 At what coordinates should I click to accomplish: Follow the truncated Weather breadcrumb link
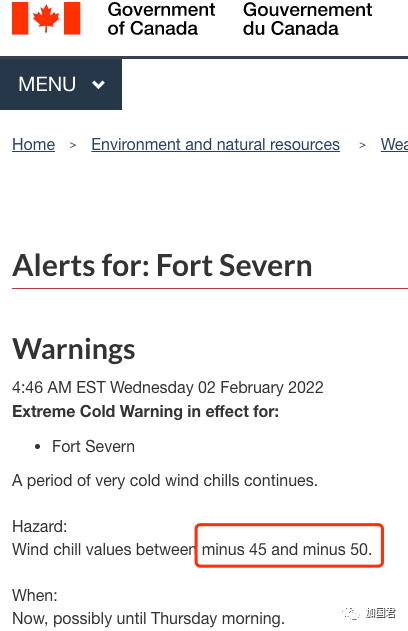[x=394, y=144]
